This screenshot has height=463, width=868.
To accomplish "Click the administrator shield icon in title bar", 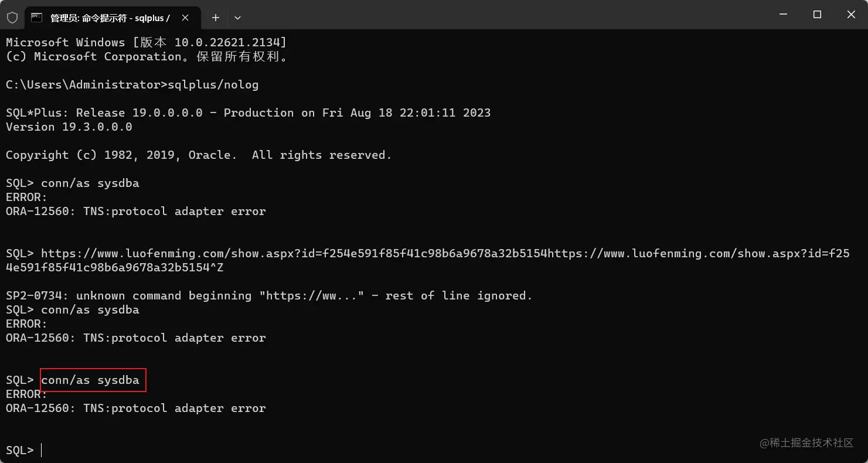I will (12, 18).
